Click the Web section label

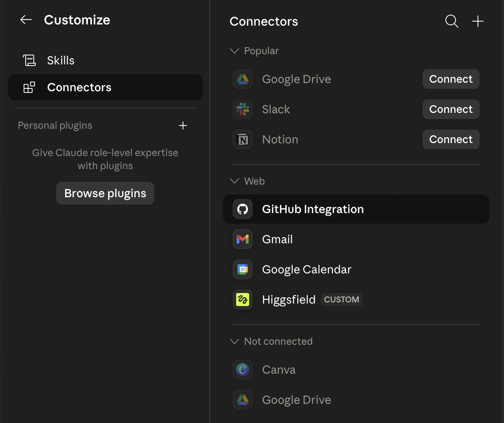[x=254, y=181]
